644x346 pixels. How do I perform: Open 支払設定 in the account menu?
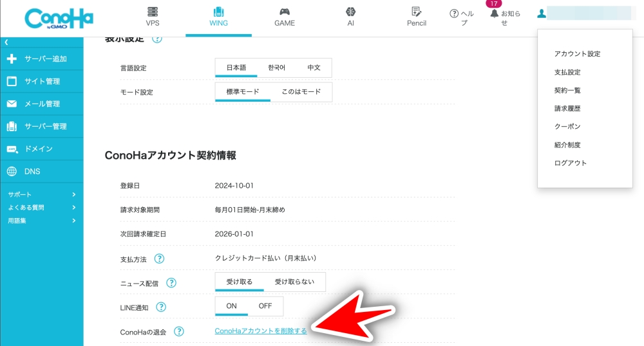567,73
